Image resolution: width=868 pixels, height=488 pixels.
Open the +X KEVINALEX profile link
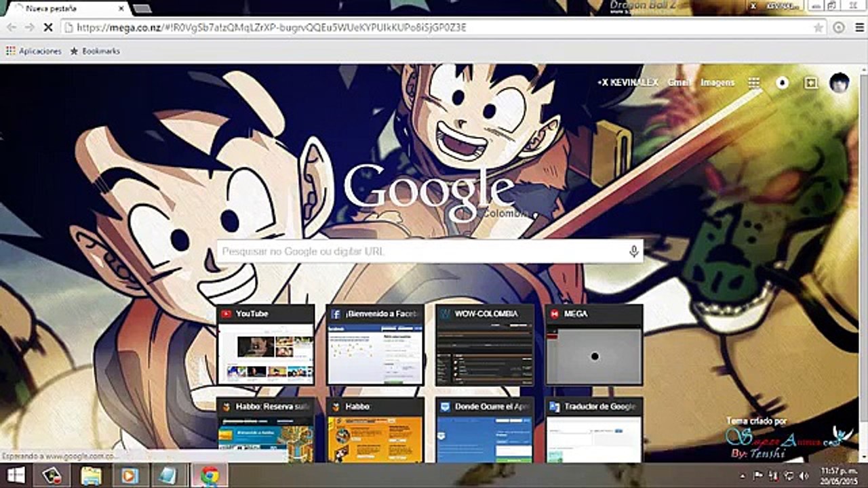[627, 83]
